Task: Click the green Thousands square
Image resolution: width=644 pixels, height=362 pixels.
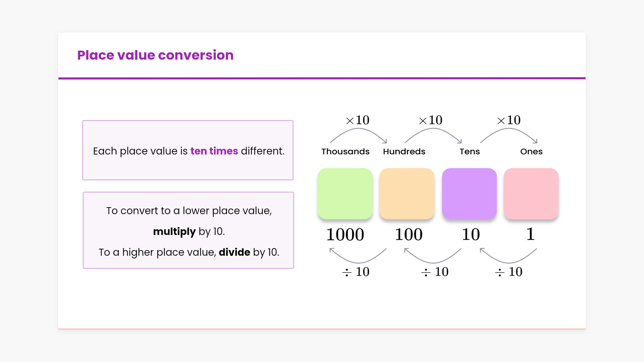Action: [x=345, y=194]
